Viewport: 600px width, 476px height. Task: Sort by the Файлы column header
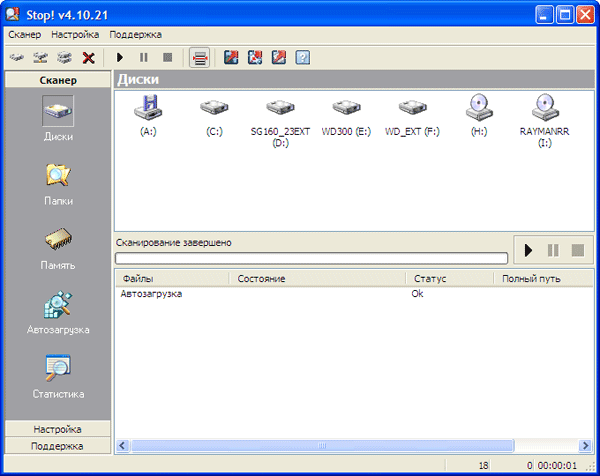click(x=173, y=279)
